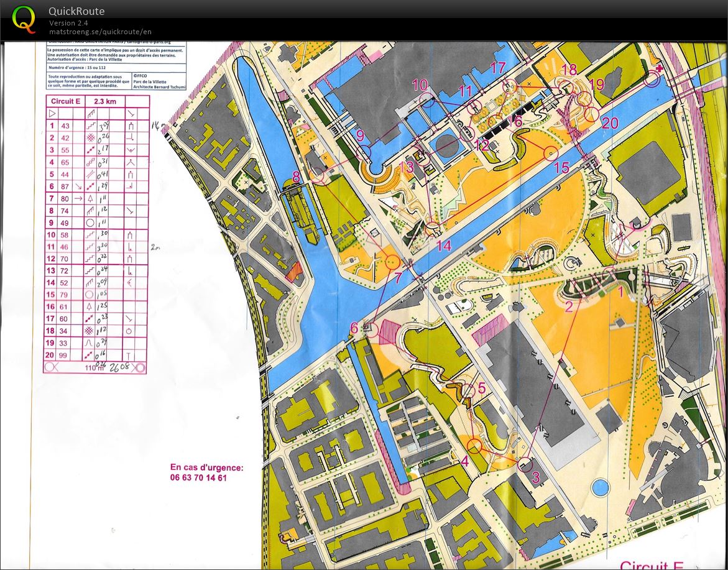Click the map label for control 17
The image size is (728, 570).
point(497,68)
